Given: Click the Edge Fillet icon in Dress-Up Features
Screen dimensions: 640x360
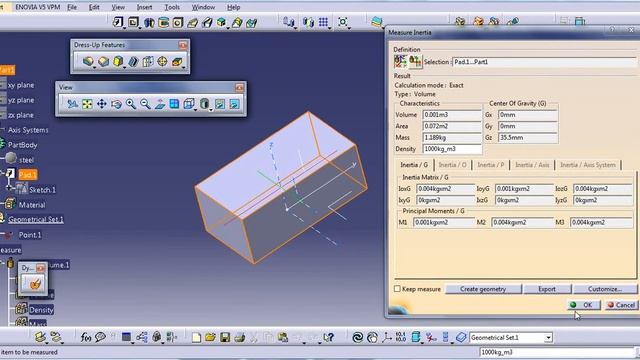Looking at the screenshot, I should click(88, 61).
